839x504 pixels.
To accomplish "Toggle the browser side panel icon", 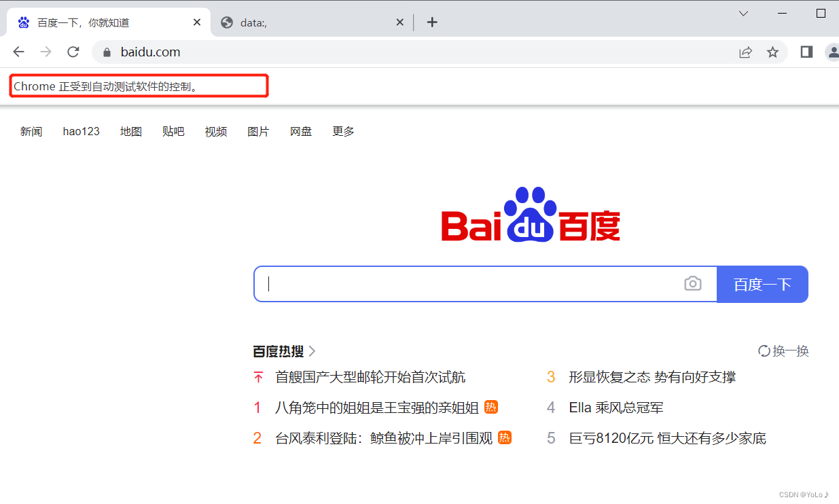I will 806,52.
